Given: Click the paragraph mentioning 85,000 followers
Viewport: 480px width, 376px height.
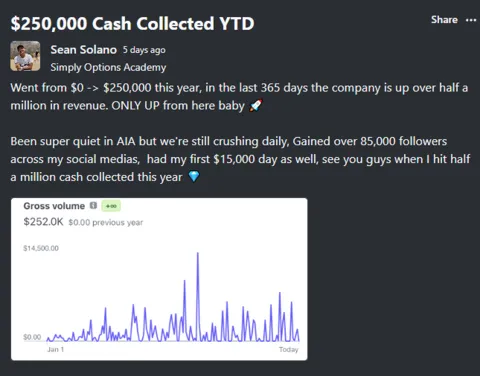Looking at the screenshot, I should click(x=240, y=159).
